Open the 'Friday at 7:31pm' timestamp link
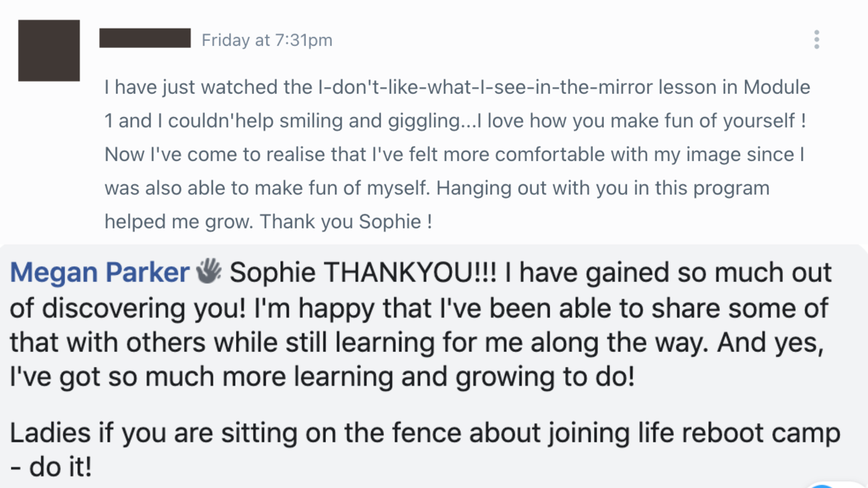Image resolution: width=868 pixels, height=488 pixels. pyautogui.click(x=267, y=40)
